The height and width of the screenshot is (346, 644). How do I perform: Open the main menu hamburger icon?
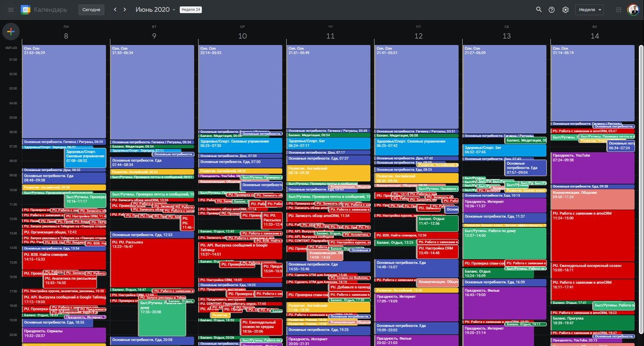11,10
